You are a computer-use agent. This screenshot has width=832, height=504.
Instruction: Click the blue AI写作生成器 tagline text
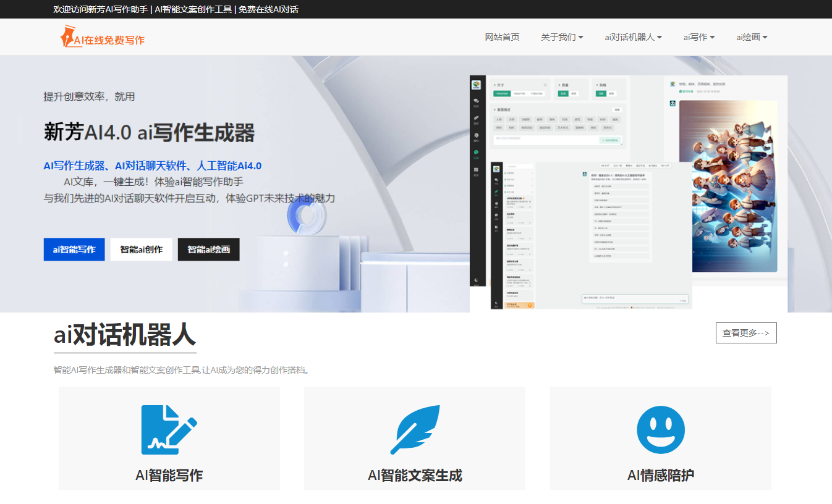point(152,166)
